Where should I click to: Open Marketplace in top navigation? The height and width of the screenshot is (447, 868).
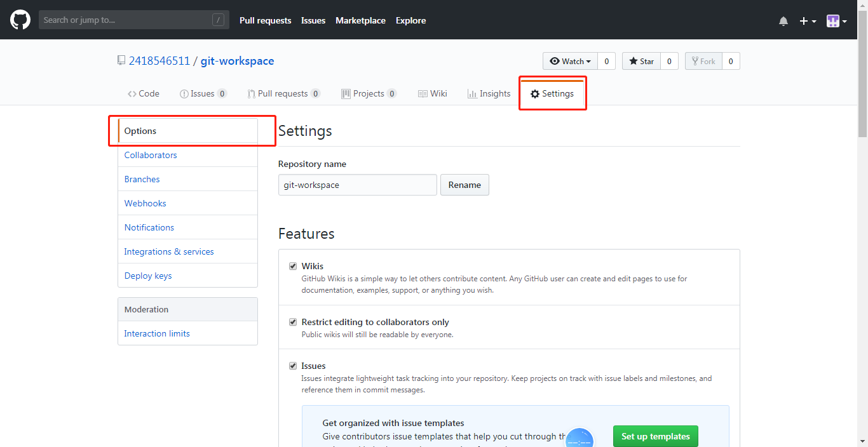(360, 20)
